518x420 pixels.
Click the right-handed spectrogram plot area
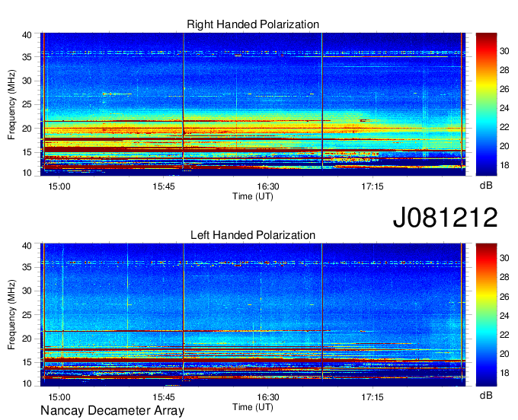(x=253, y=104)
